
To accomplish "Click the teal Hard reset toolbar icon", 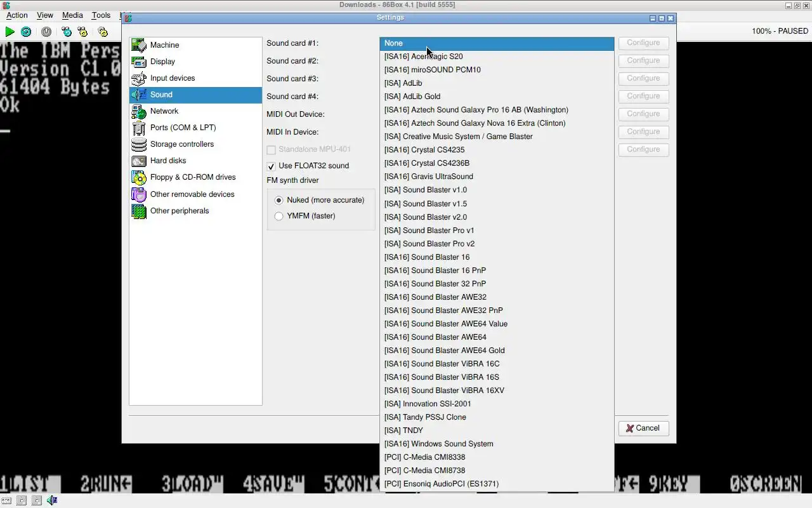I will pyautogui.click(x=26, y=31).
